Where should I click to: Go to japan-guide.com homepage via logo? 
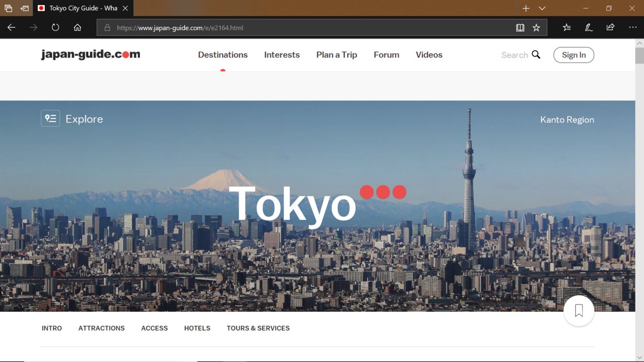91,55
